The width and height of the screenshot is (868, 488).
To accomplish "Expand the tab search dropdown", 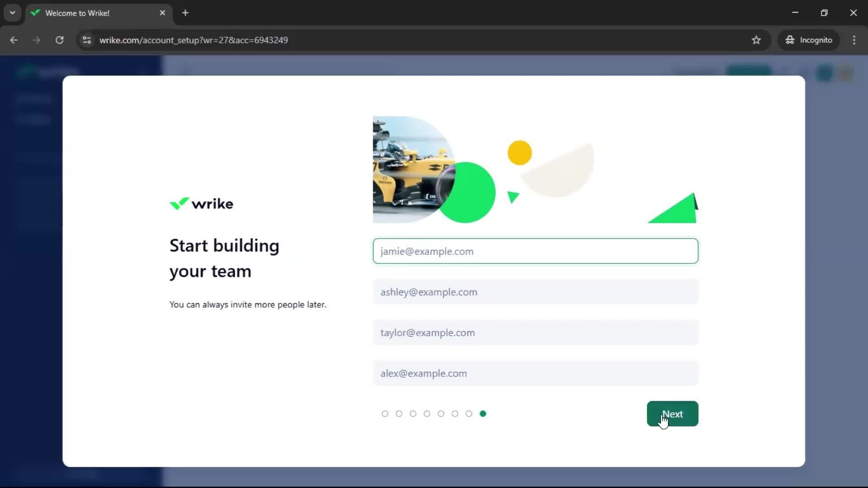I will pyautogui.click(x=12, y=13).
